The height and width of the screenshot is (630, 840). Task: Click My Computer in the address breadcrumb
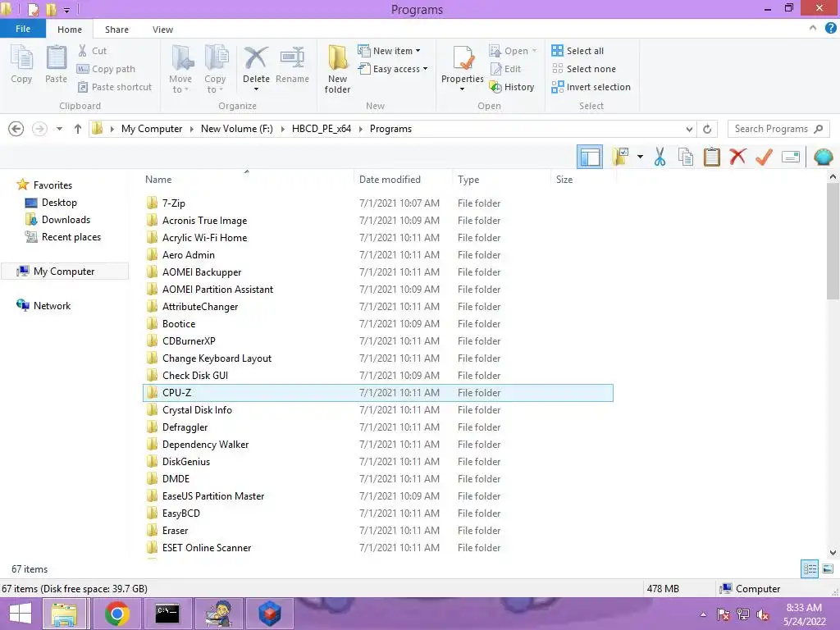click(x=152, y=129)
